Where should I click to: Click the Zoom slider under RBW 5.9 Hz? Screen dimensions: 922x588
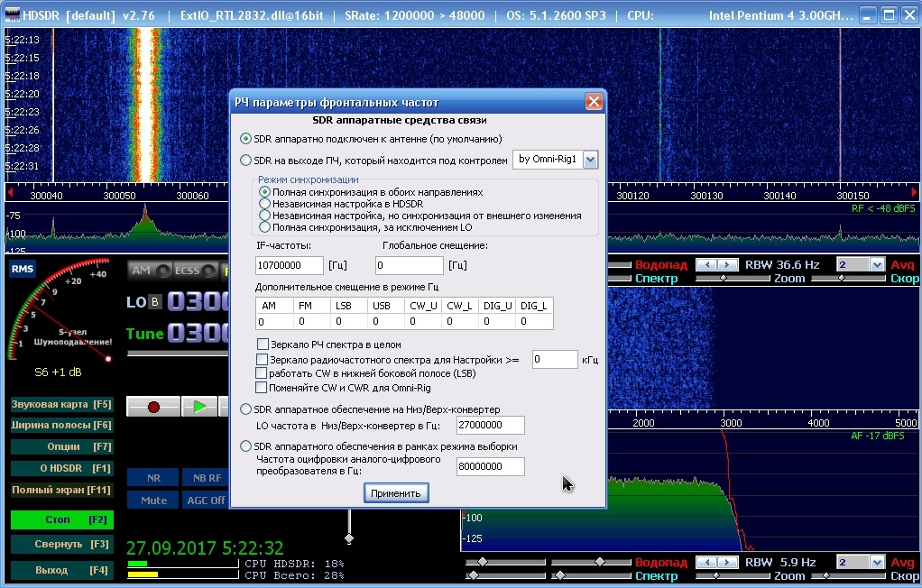[733, 575]
